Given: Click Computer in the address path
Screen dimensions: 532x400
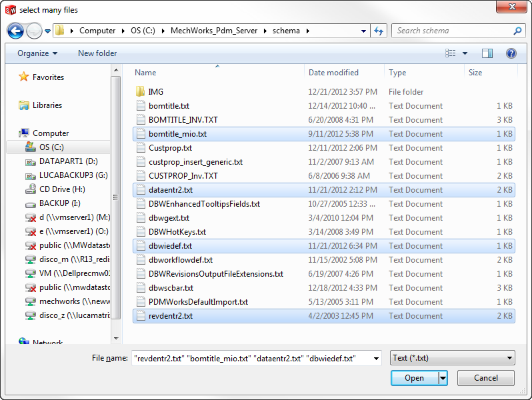Looking at the screenshot, I should (97, 31).
